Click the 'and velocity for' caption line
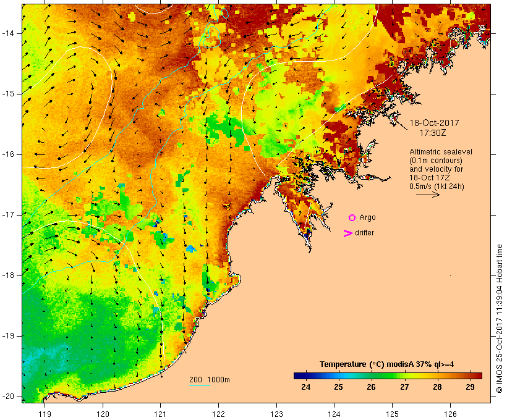The image size is (507, 420). coord(436,169)
